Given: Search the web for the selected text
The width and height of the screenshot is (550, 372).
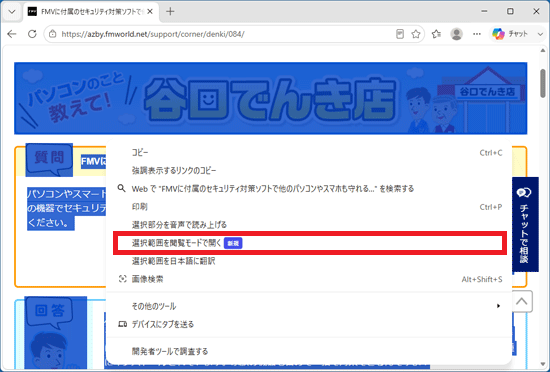Looking at the screenshot, I should (x=310, y=189).
